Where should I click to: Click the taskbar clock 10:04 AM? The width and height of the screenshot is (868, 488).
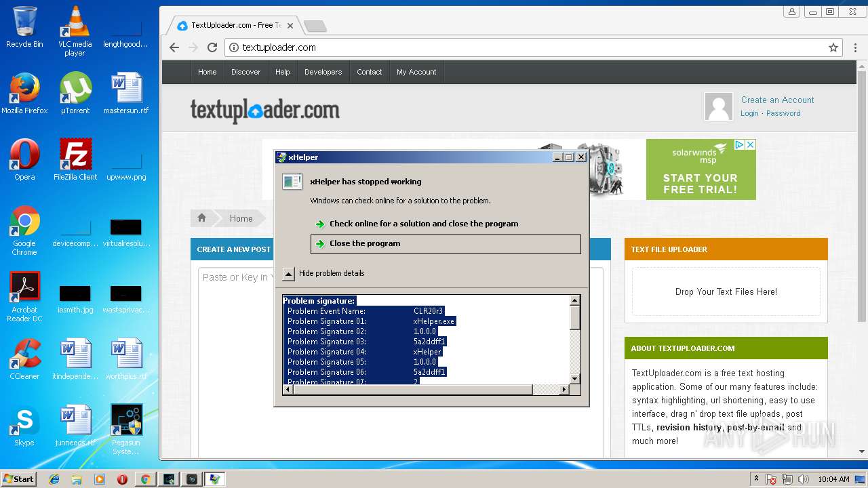point(833,479)
